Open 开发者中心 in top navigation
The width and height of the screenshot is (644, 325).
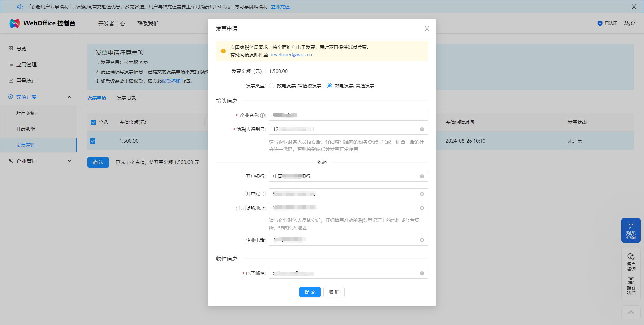click(x=111, y=23)
